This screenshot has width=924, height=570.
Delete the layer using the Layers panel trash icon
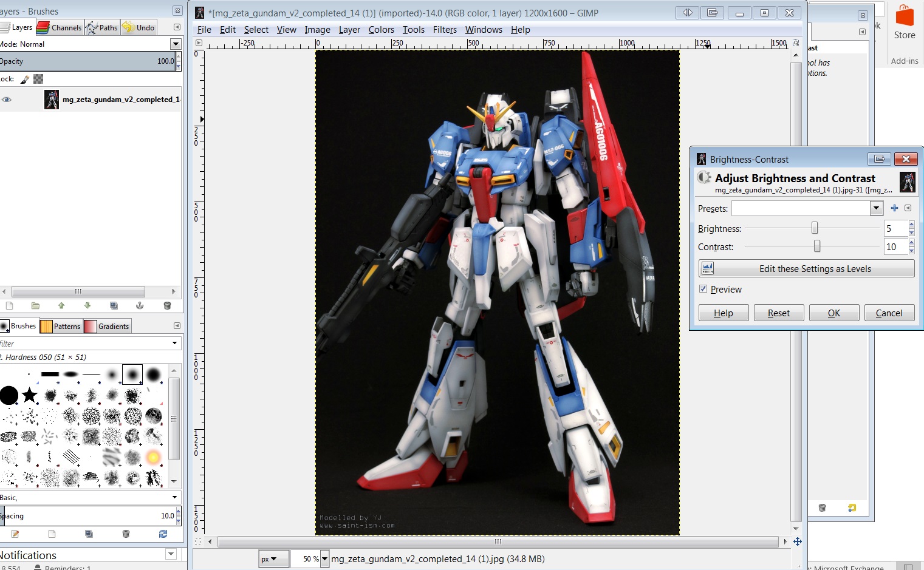[x=167, y=305]
